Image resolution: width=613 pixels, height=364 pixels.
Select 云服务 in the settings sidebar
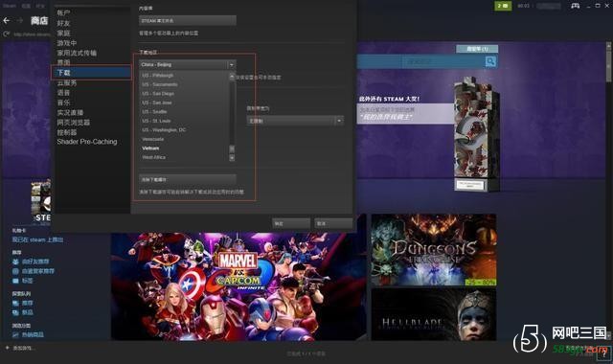67,83
